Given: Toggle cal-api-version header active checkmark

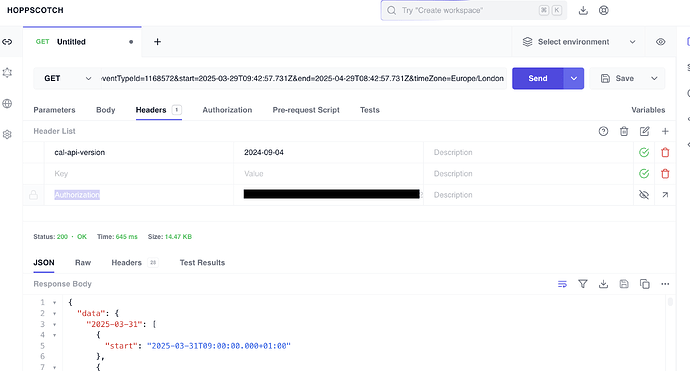Looking at the screenshot, I should coord(644,152).
